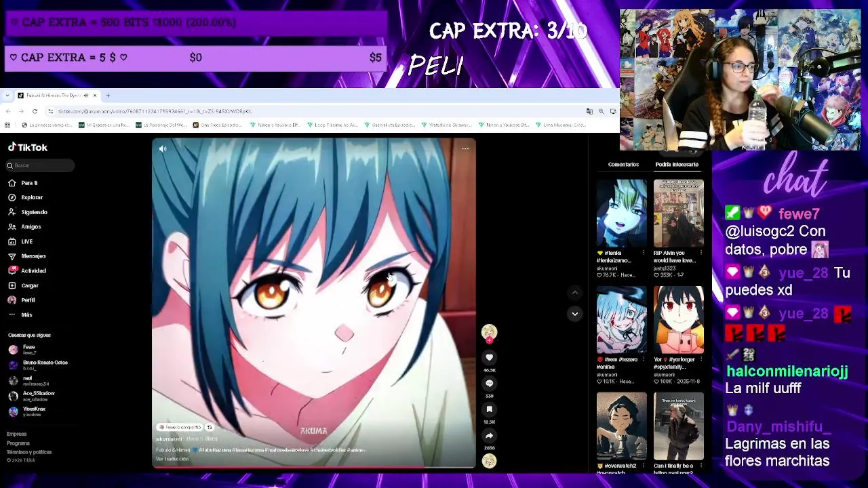The height and width of the screenshot is (488, 868).
Task: Open the #tenka recommended video thumbnail
Action: (x=621, y=213)
